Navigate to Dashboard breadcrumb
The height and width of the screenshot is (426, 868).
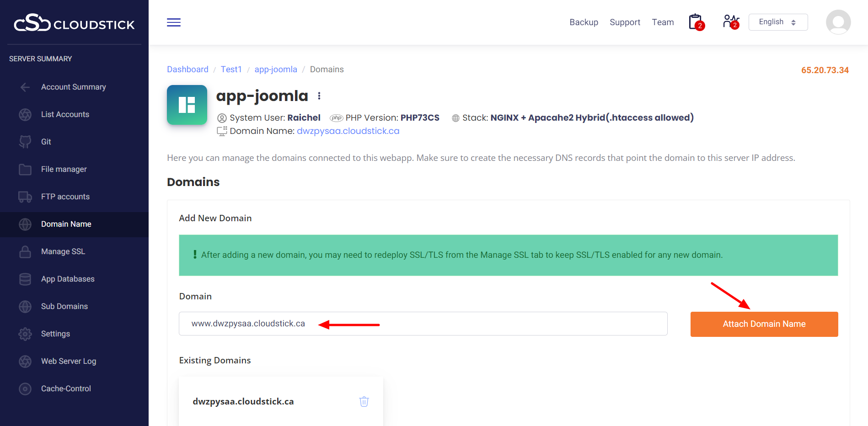188,69
